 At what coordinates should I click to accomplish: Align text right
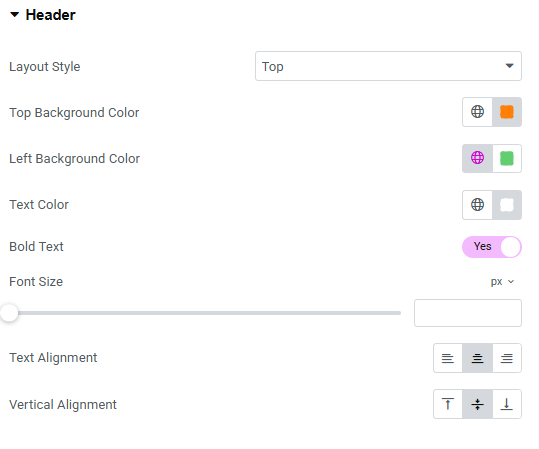click(507, 358)
